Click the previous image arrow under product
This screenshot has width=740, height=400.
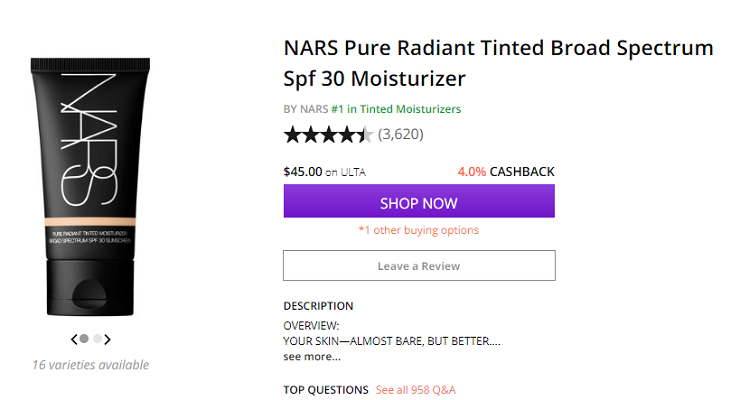point(73,339)
